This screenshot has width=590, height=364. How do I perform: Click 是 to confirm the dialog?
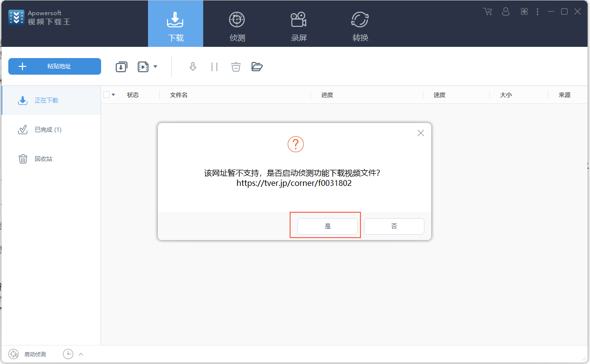click(x=327, y=226)
